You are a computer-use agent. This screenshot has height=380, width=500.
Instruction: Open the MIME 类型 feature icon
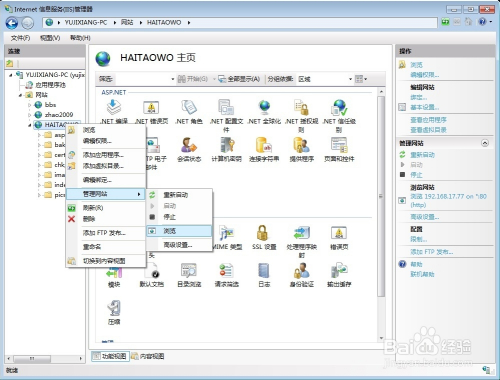tap(227, 233)
